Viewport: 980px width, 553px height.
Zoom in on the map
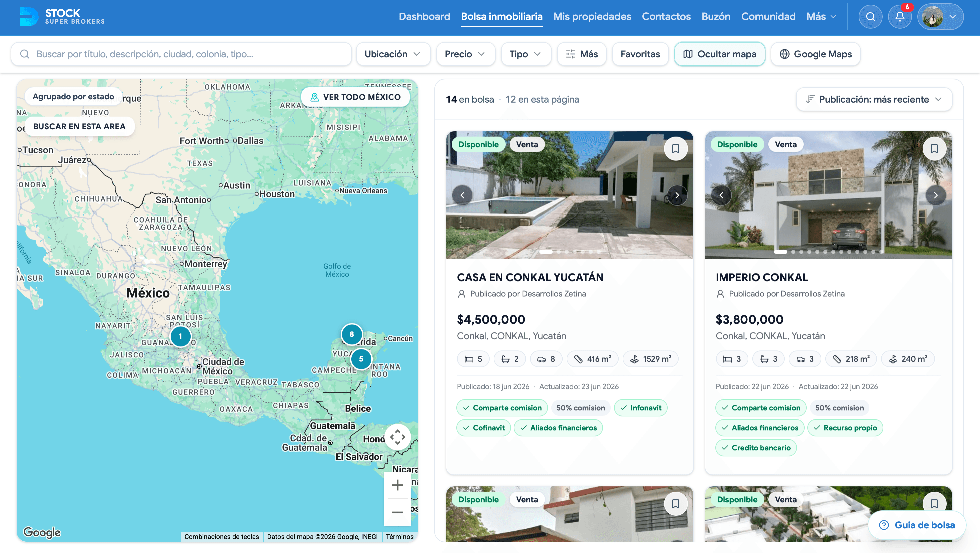(397, 485)
